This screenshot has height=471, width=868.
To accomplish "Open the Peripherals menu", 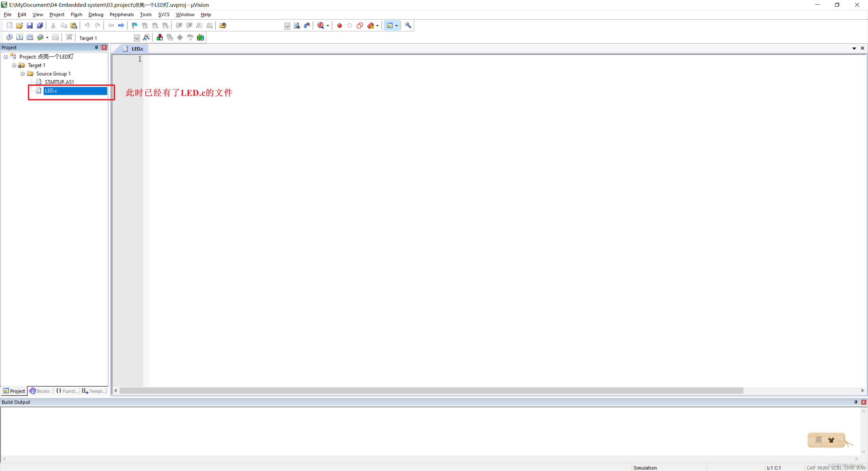I will (122, 15).
